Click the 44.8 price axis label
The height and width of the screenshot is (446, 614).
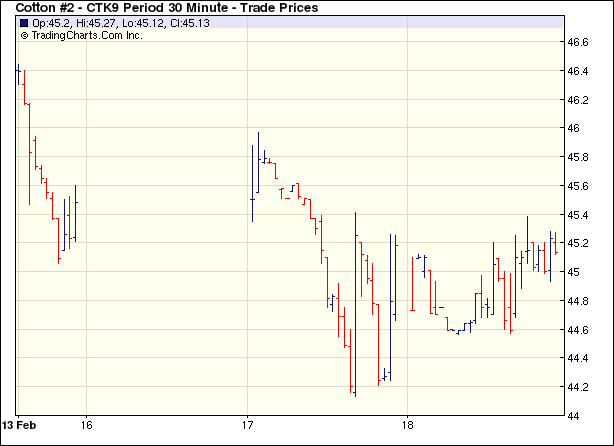tap(579, 301)
